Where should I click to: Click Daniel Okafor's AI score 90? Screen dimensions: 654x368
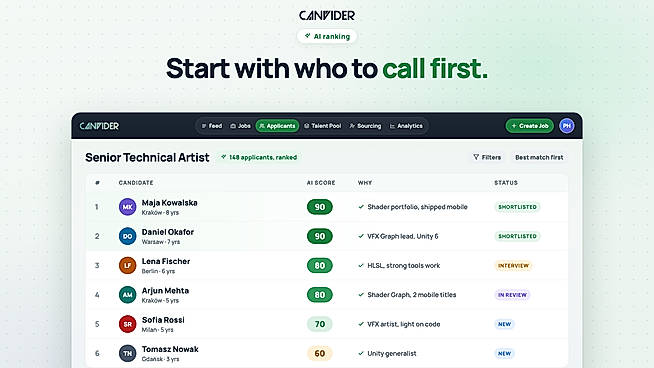point(319,236)
